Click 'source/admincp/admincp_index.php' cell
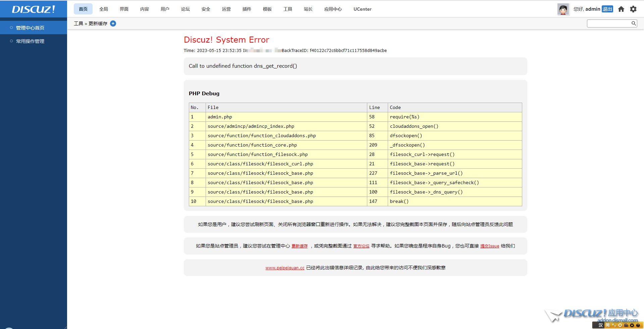Screen dimensions: 644x329 (286, 126)
